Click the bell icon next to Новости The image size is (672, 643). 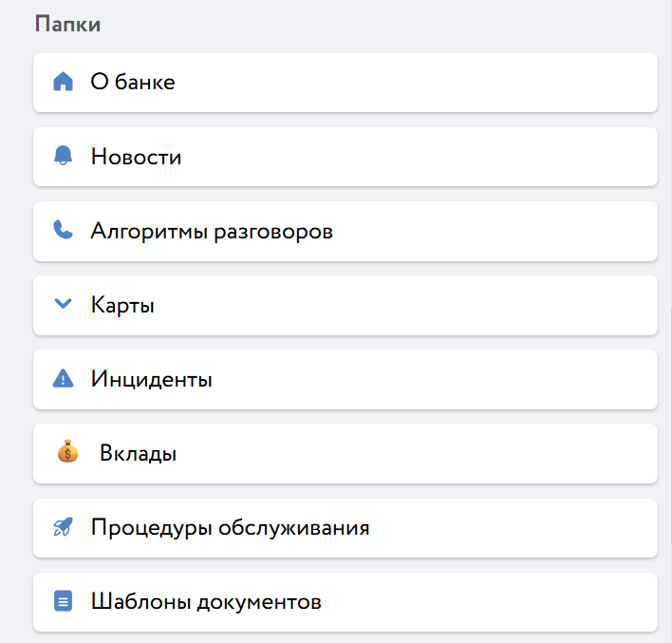64,157
